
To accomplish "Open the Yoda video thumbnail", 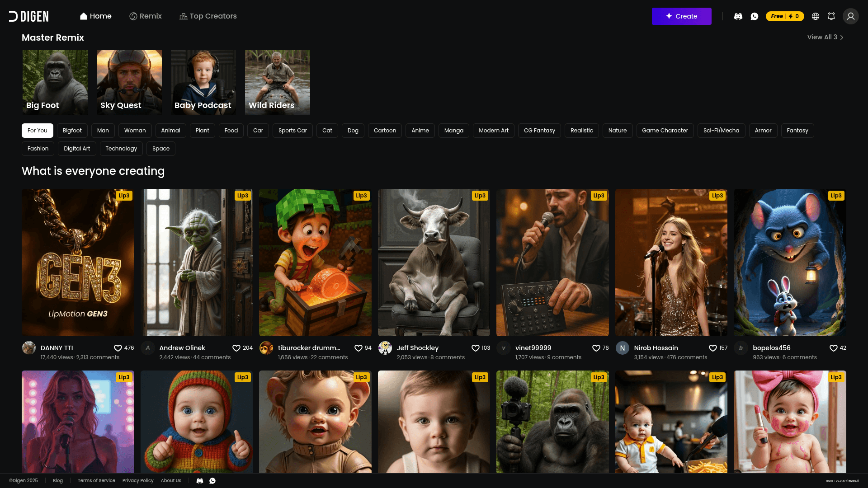I will pos(197,263).
